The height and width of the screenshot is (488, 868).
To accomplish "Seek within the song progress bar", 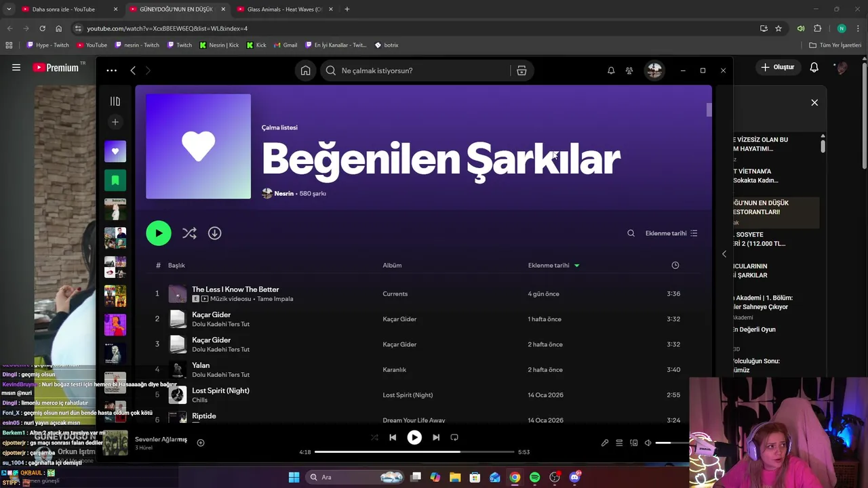I will click(x=414, y=452).
